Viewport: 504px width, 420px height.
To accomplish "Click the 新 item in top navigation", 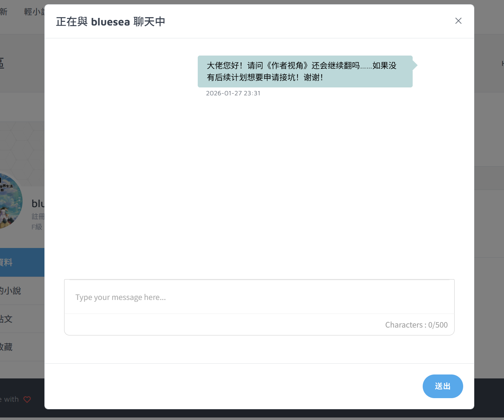I will [x=4, y=12].
